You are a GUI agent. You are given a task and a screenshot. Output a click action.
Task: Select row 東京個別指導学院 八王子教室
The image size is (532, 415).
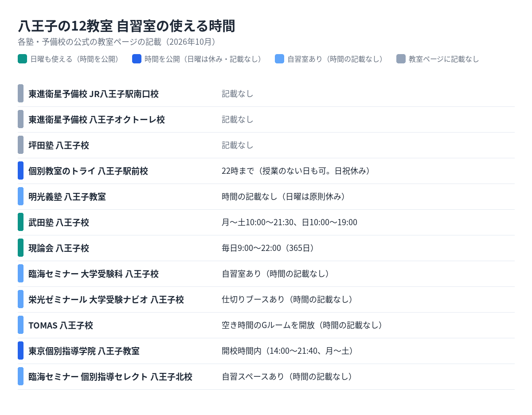coord(266,351)
